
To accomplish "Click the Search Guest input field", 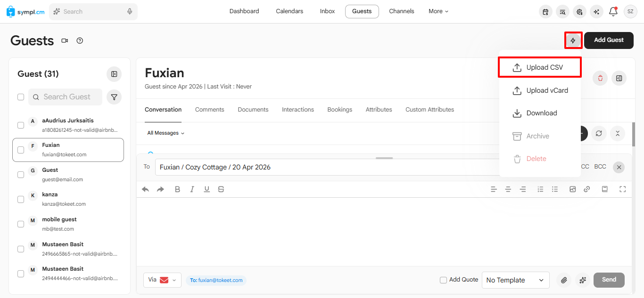I will (65, 97).
